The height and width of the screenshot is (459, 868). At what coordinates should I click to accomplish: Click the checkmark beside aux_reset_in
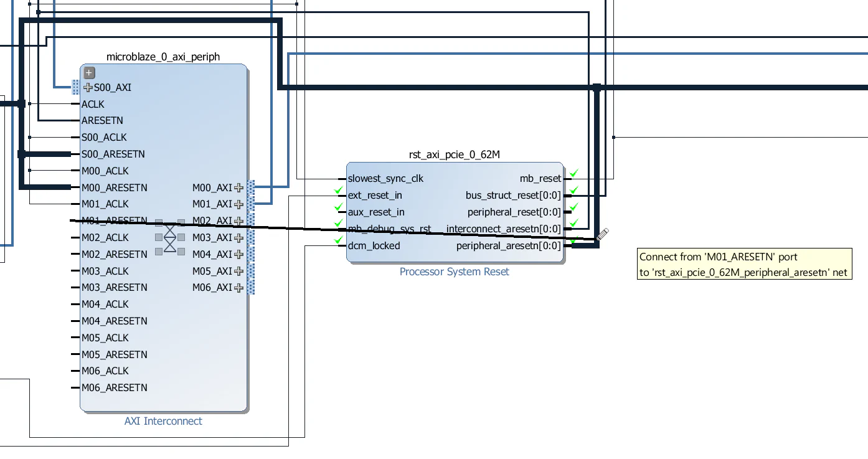338,207
